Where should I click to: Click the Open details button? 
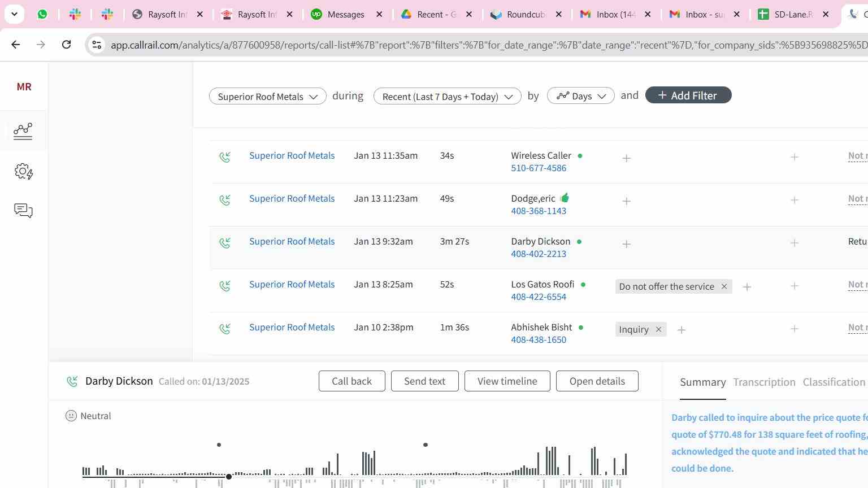click(597, 381)
